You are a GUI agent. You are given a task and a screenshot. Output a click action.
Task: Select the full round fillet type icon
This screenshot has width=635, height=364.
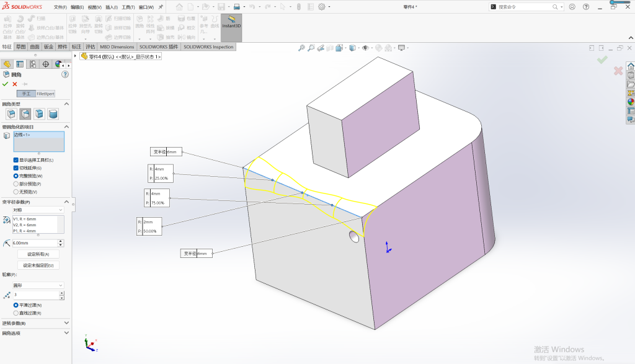click(x=53, y=114)
